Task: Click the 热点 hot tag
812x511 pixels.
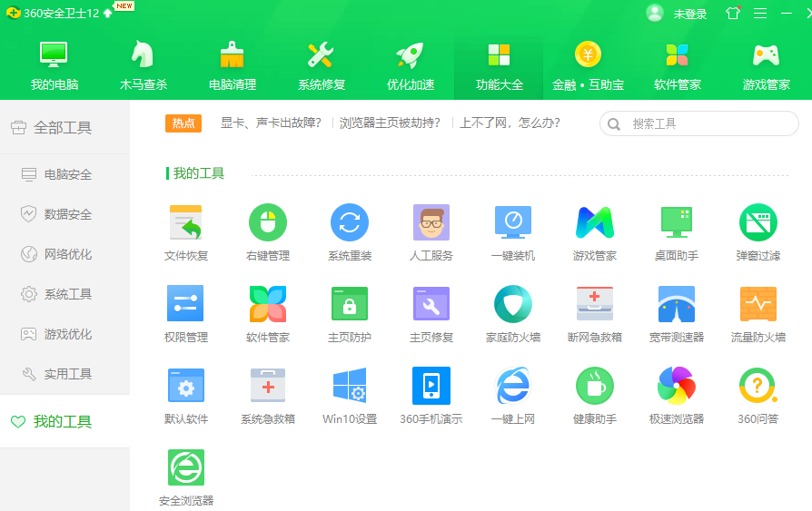Action: pyautogui.click(x=183, y=123)
